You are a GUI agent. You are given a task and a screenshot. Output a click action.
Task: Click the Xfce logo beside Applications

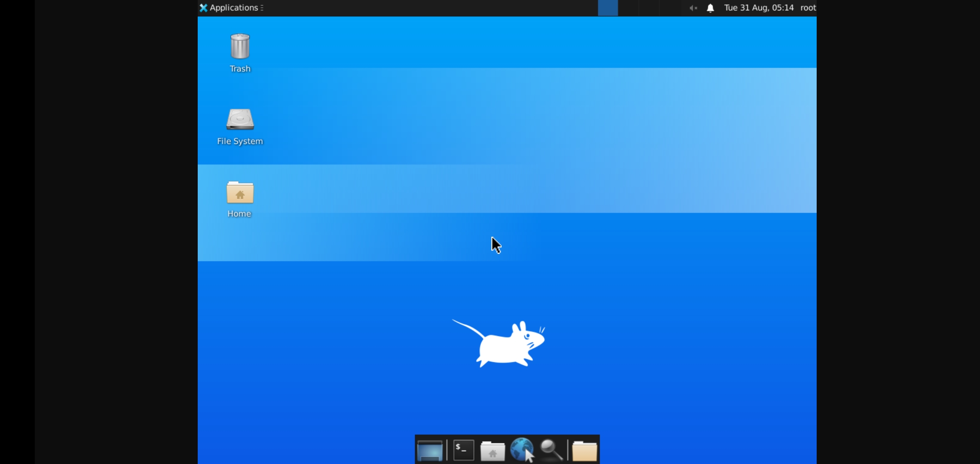point(203,8)
